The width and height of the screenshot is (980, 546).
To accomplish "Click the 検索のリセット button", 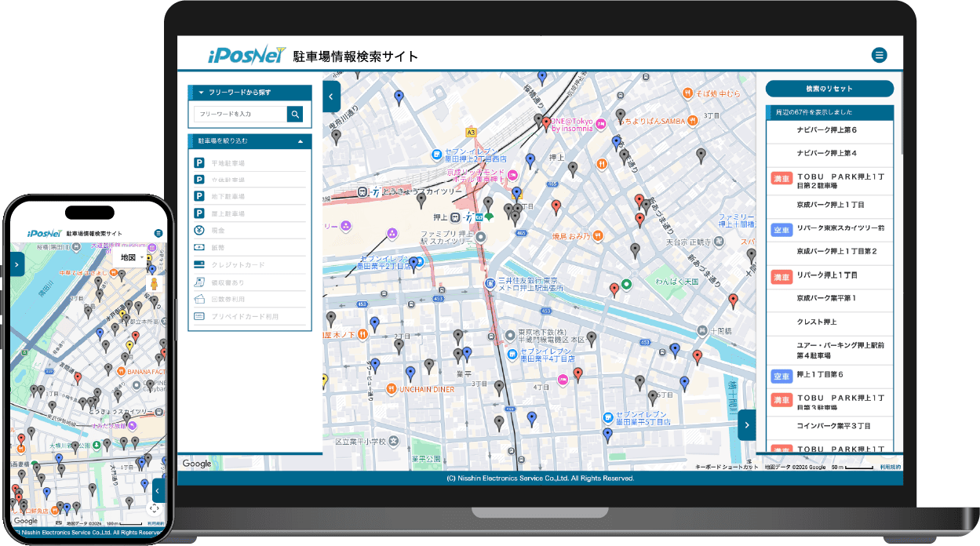I will (829, 89).
